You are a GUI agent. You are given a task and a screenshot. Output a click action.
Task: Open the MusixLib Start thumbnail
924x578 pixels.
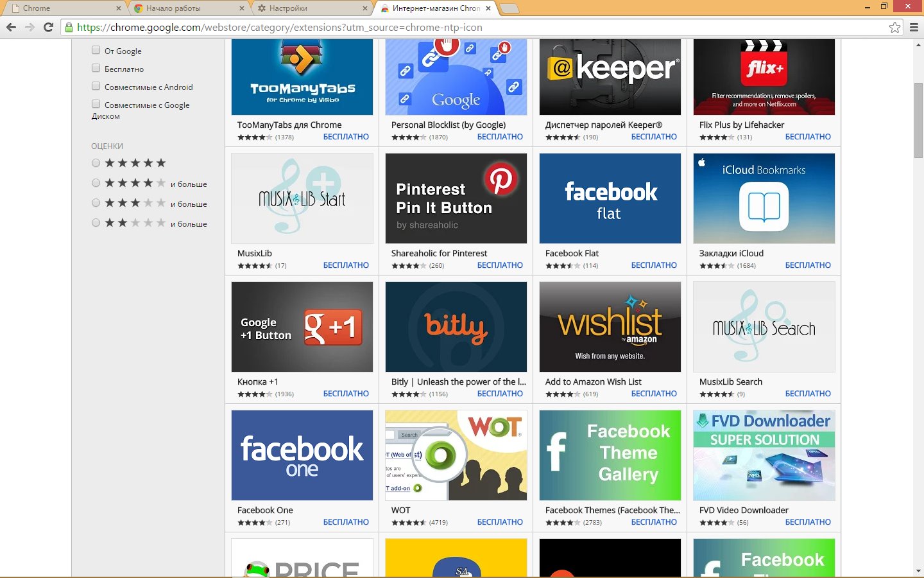[x=302, y=198]
